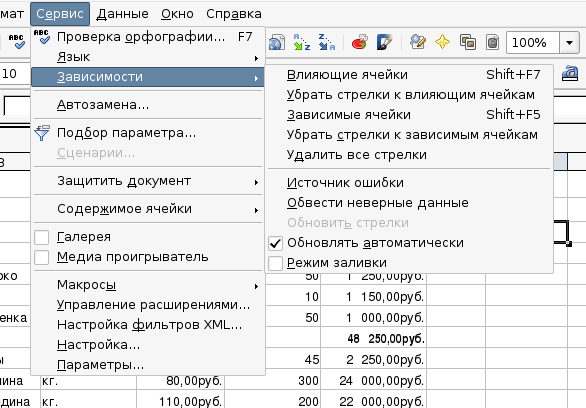This screenshot has height=408, width=586.
Task: Click the Sort Ascending toolbar icon
Action: coord(302,42)
